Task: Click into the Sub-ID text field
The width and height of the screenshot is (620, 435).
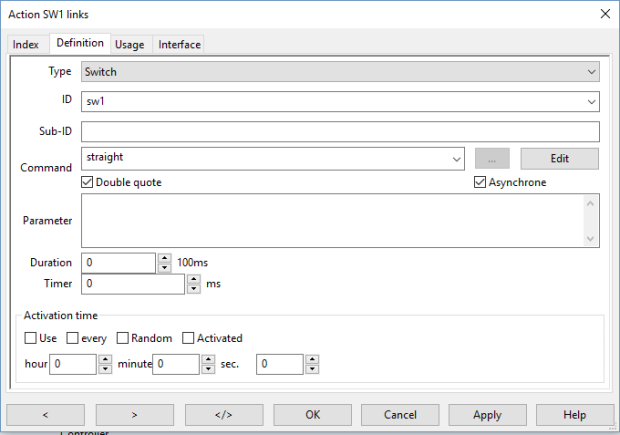Action: tap(339, 132)
